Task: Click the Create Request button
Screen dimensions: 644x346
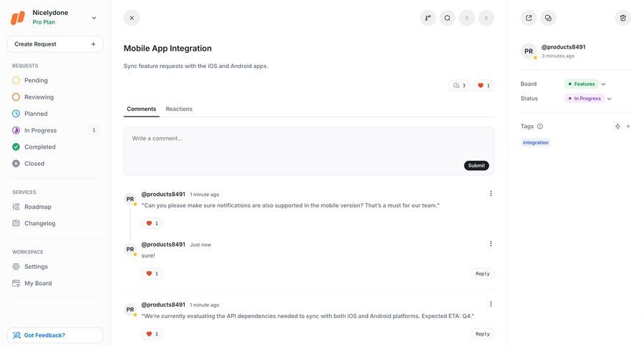Action: (x=55, y=44)
